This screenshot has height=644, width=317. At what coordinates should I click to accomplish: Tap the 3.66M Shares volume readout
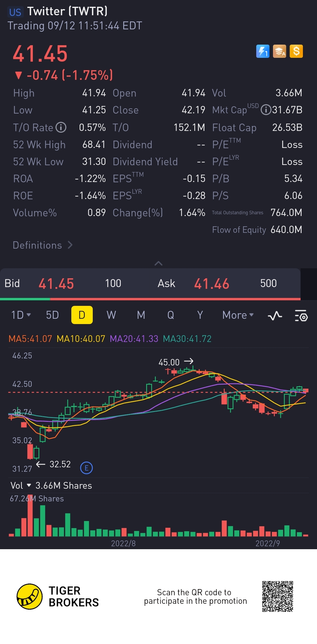(64, 485)
